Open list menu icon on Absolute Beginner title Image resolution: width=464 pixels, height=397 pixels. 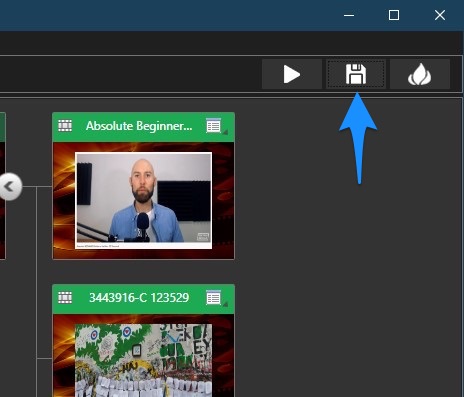[214, 126]
